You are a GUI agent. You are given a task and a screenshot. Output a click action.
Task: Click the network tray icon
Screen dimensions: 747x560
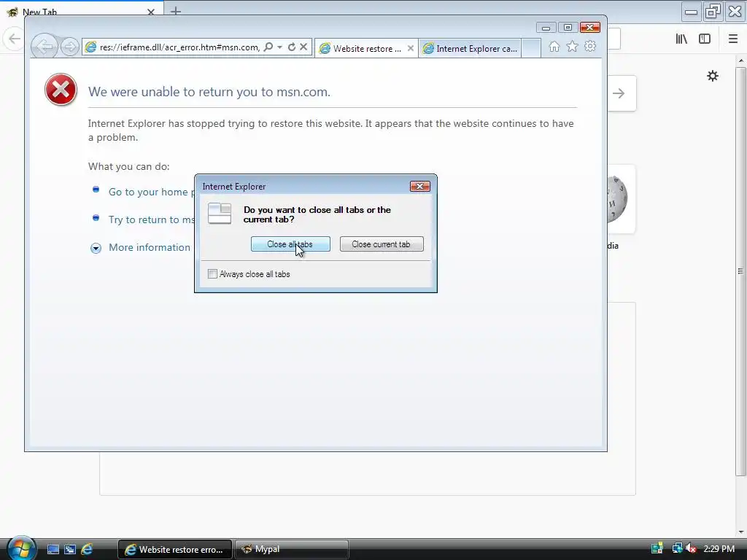[x=677, y=548]
